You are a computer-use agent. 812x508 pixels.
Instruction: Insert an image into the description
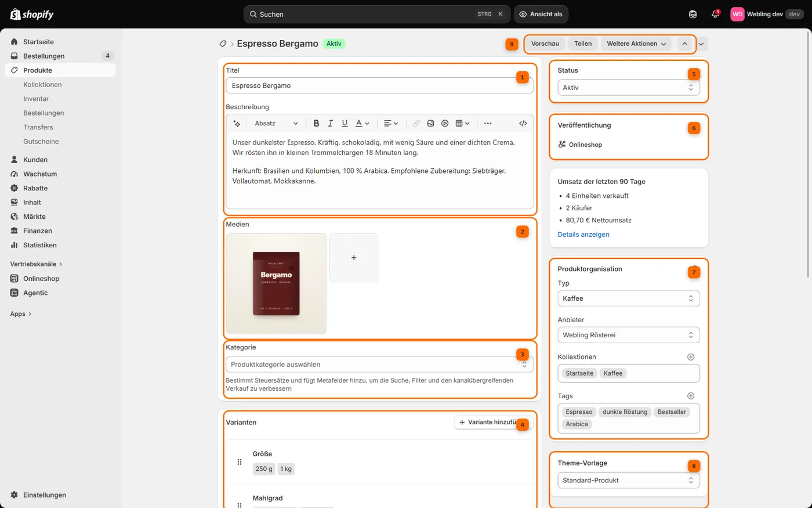(430, 123)
